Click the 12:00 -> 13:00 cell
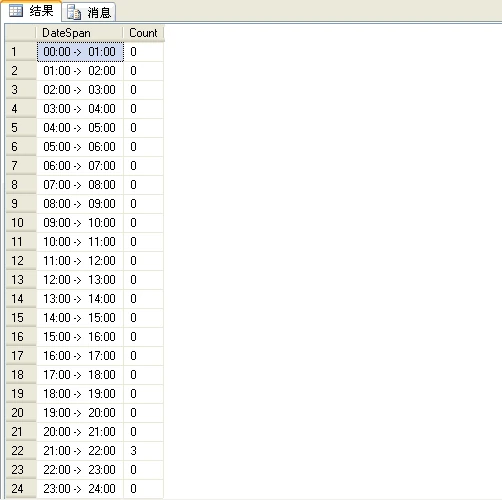Viewport: 502px width, 500px height. point(80,280)
